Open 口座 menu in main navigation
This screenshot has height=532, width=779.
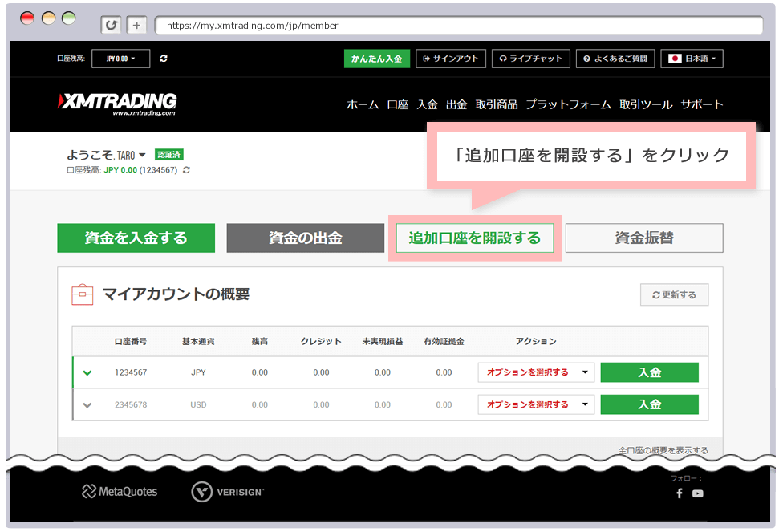398,105
